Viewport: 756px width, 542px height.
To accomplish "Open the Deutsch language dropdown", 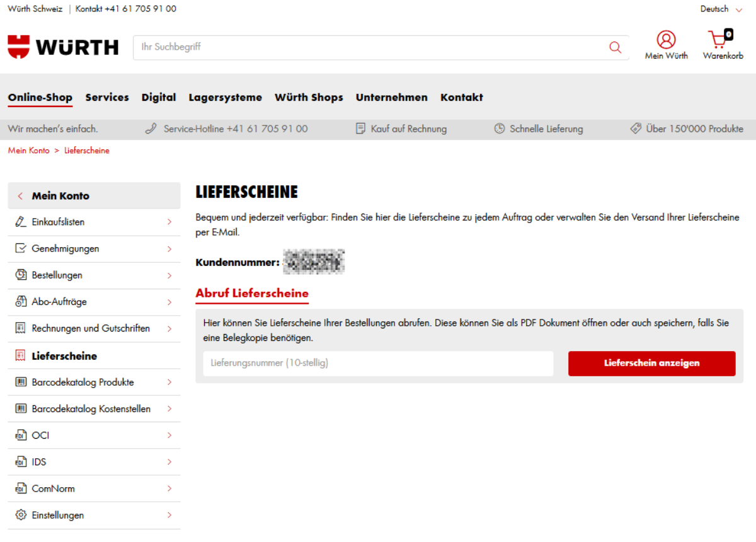I will click(721, 9).
